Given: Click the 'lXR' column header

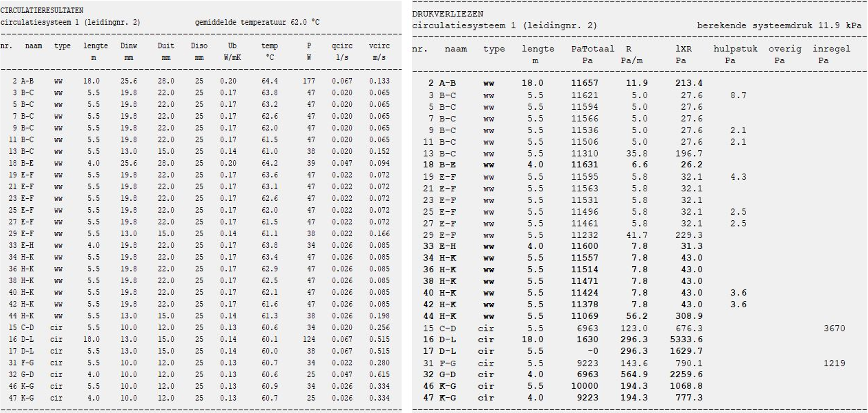Looking at the screenshot, I should 683,49.
